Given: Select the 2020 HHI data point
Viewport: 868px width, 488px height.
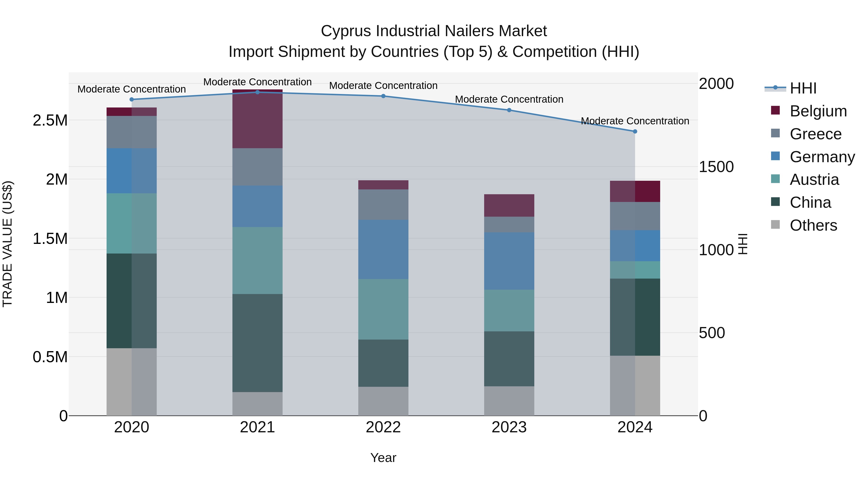Looking at the screenshot, I should 132,99.
